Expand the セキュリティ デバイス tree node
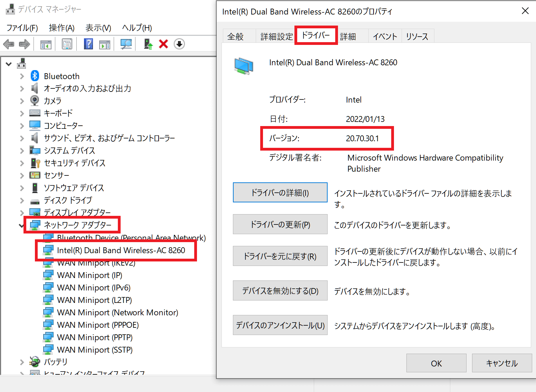The width and height of the screenshot is (536, 392). point(22,163)
